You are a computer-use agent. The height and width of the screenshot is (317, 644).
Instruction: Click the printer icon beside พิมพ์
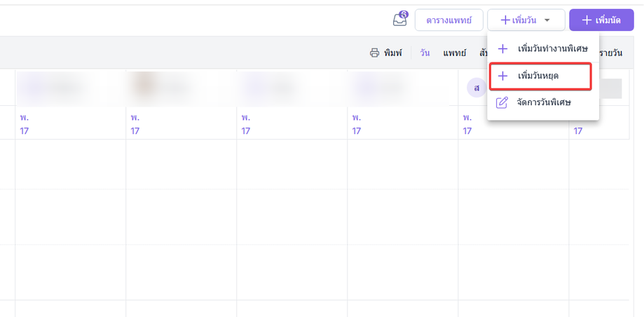tap(374, 53)
